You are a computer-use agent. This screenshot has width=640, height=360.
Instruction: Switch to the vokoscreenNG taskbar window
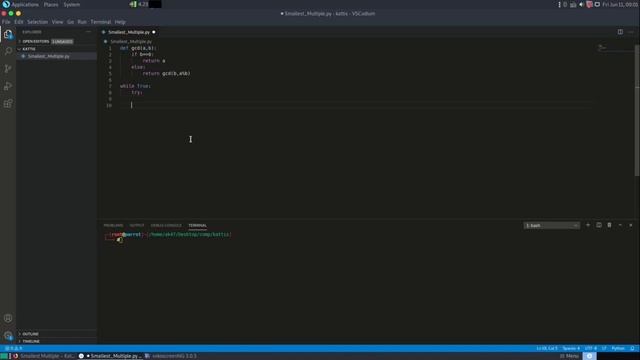[171, 356]
